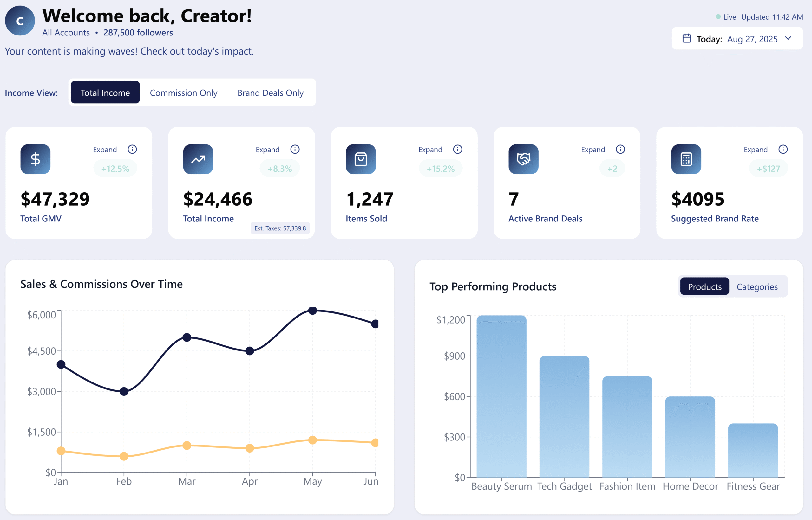Click the Est. Taxes badge

[280, 228]
